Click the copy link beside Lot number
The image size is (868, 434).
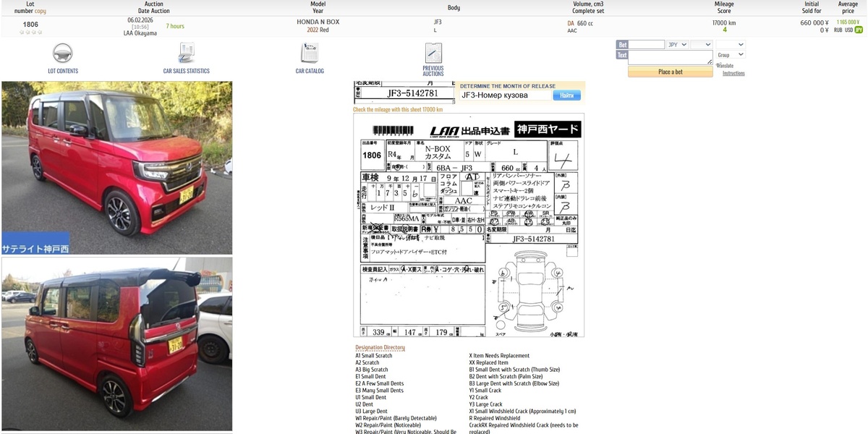click(41, 11)
